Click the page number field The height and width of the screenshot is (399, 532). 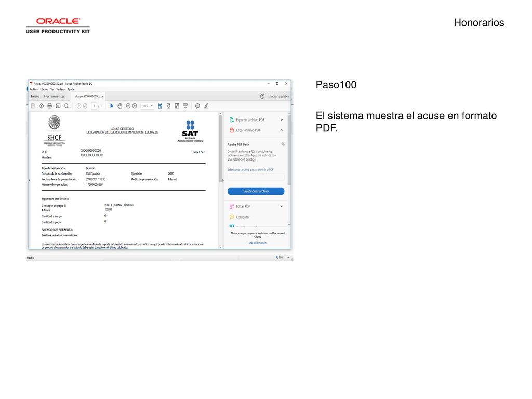pyautogui.click(x=94, y=106)
